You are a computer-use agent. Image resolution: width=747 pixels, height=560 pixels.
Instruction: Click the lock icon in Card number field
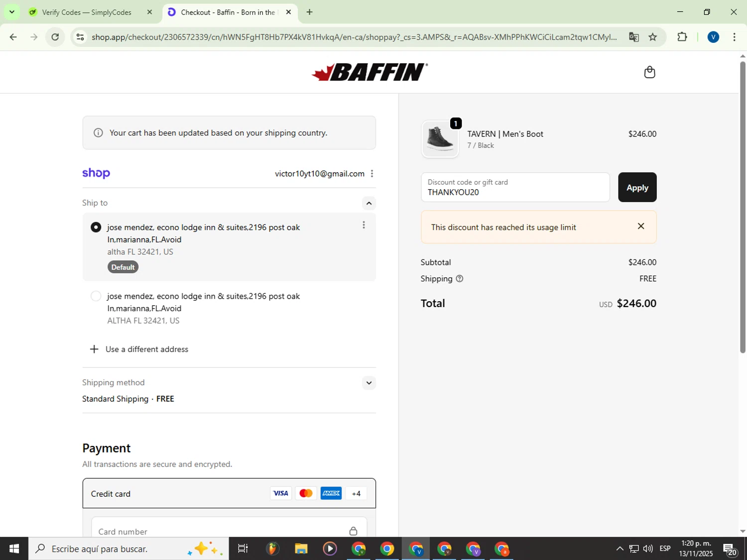click(353, 531)
